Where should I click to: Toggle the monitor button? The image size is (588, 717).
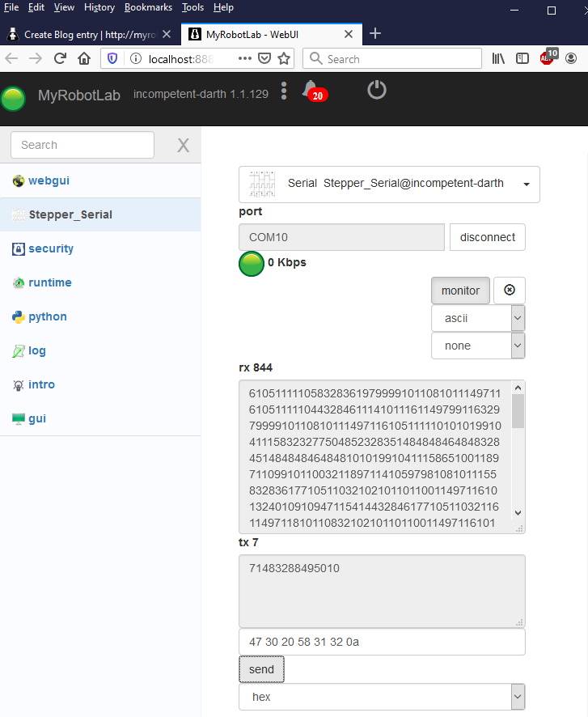460,291
